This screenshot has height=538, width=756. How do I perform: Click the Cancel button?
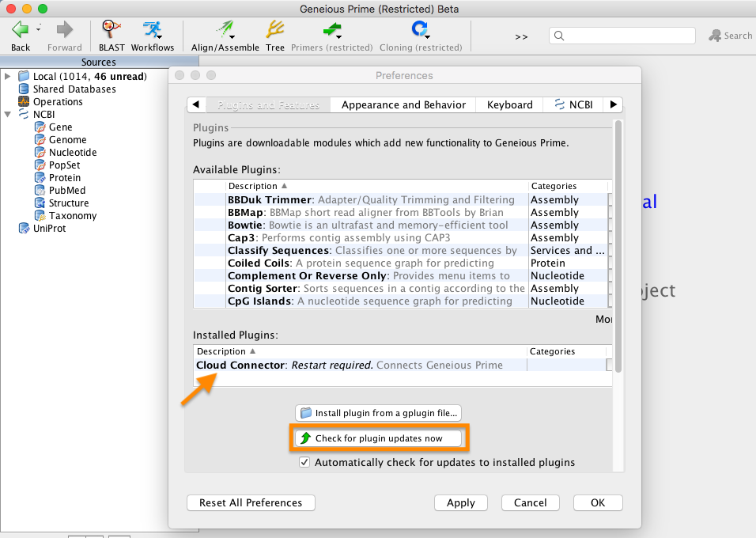pyautogui.click(x=531, y=502)
